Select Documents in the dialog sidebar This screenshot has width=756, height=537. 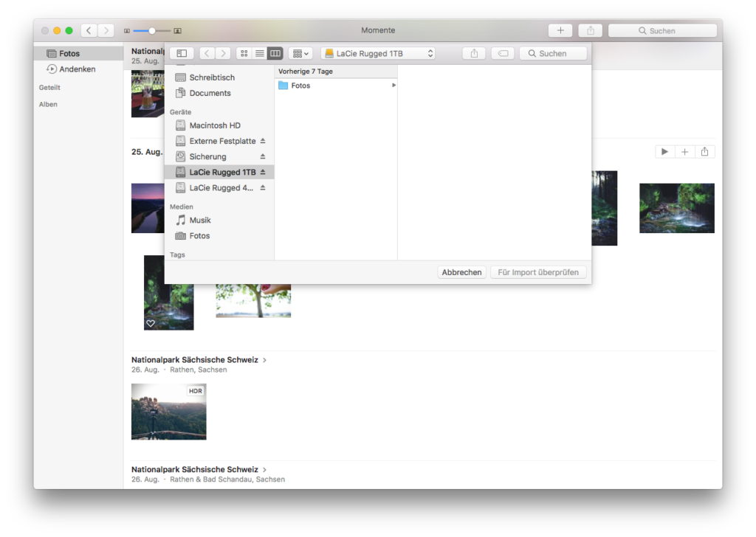pos(219,93)
